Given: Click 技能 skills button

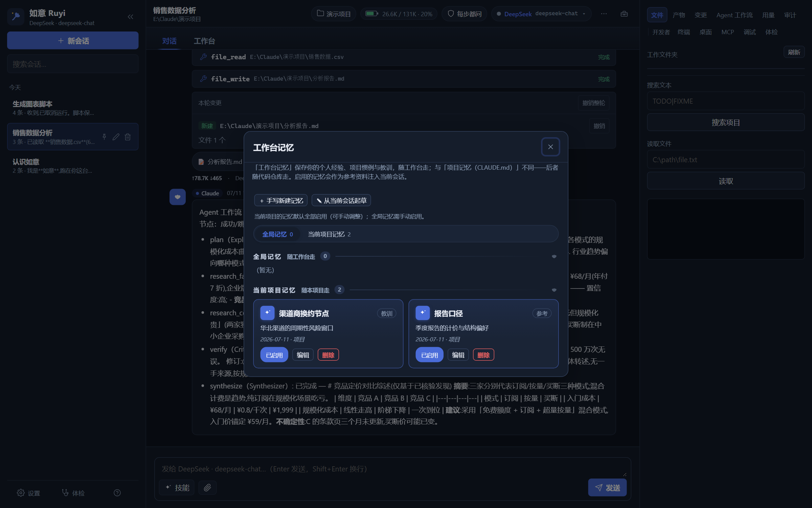Looking at the screenshot, I should point(177,488).
